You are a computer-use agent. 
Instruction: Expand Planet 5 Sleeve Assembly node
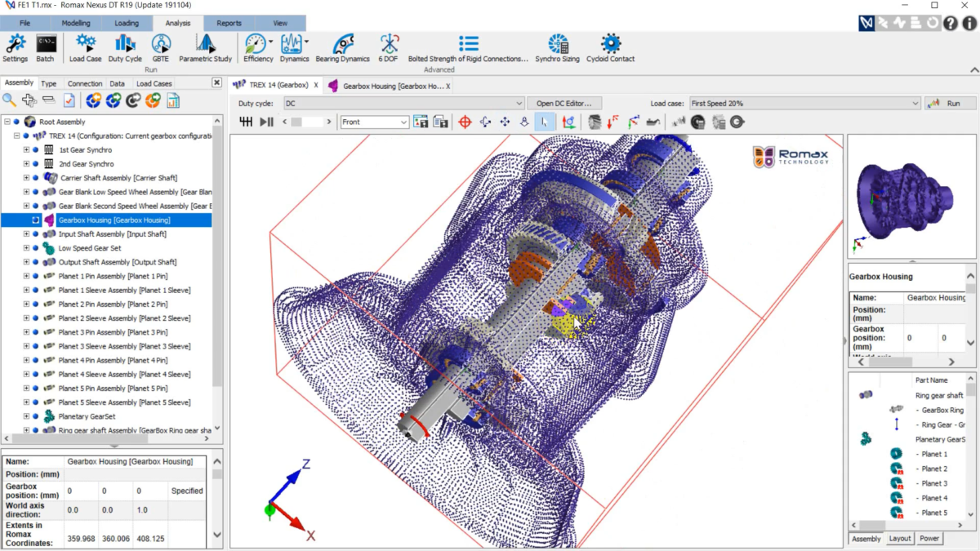(x=26, y=402)
